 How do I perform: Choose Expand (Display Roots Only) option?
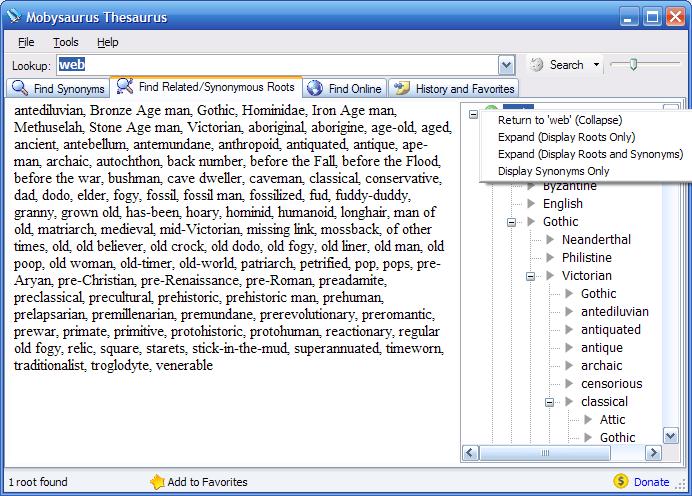point(566,137)
